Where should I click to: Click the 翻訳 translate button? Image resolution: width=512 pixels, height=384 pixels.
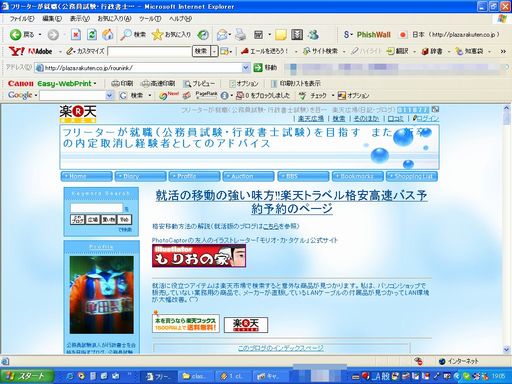397,51
